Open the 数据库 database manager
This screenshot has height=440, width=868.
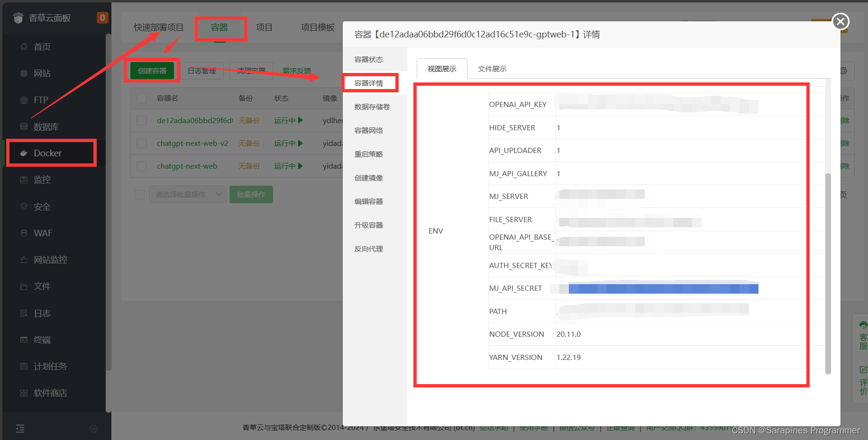[x=45, y=126]
